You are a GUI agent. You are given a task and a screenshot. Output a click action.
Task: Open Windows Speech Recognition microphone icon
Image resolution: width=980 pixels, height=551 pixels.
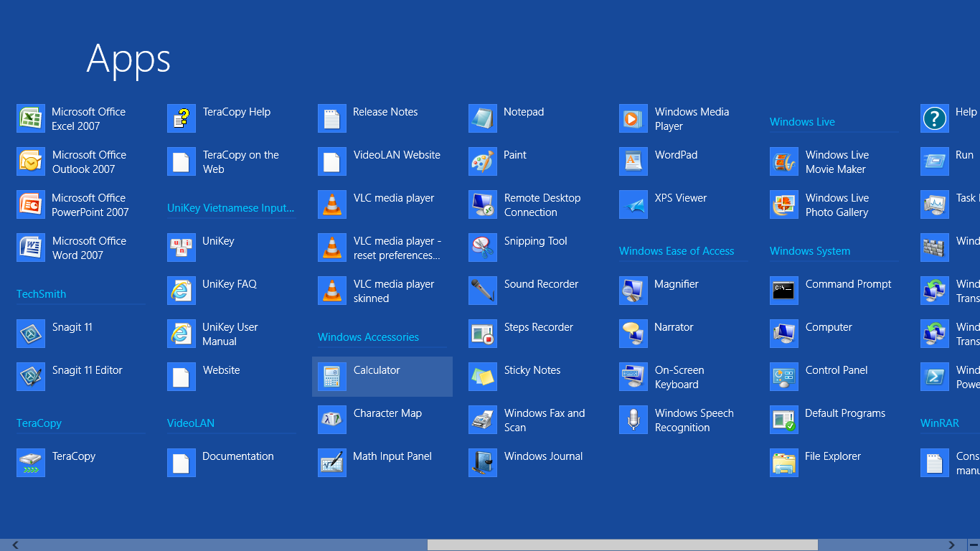pos(633,420)
